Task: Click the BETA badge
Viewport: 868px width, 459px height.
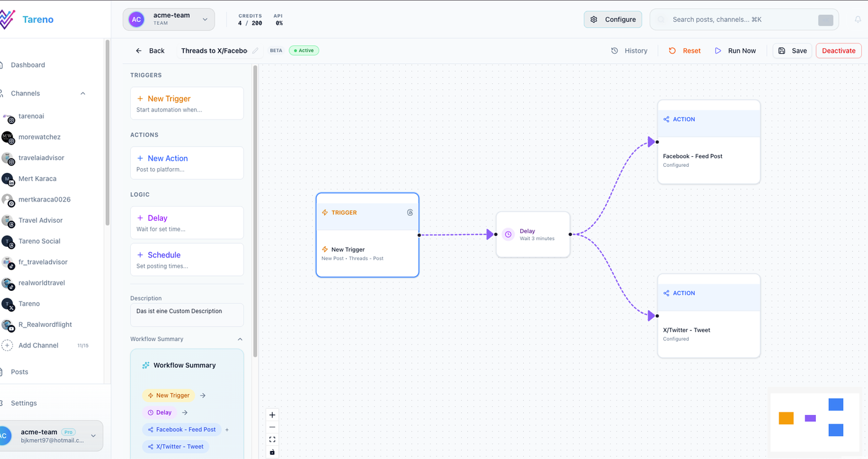Action: (x=276, y=51)
